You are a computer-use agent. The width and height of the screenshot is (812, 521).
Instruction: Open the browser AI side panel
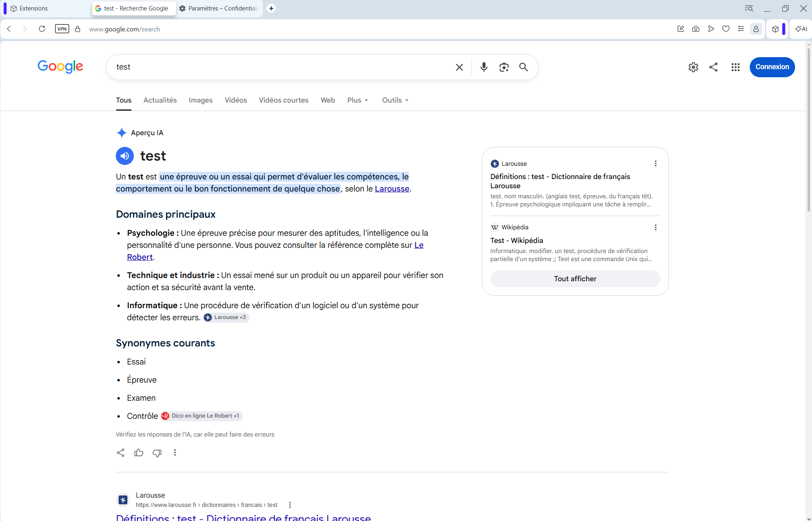[x=801, y=29]
